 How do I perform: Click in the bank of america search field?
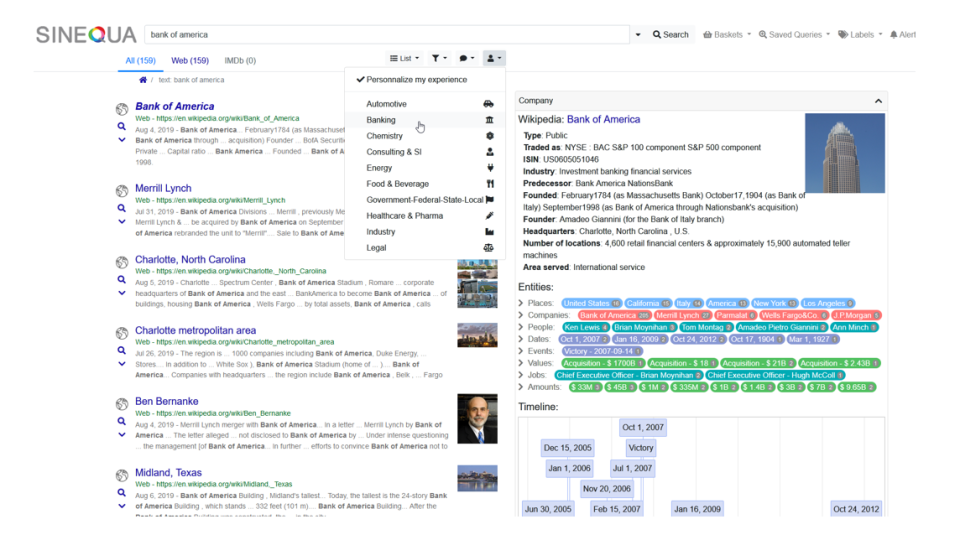387,35
